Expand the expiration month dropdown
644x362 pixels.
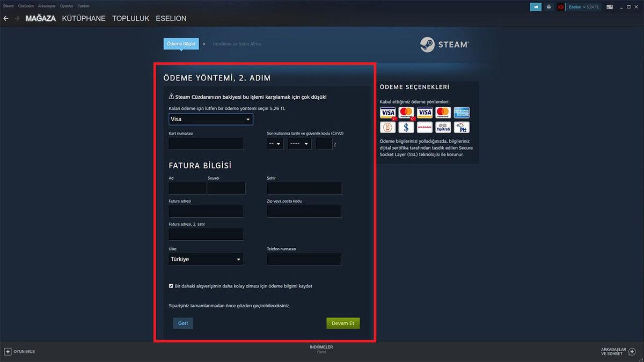(x=275, y=144)
